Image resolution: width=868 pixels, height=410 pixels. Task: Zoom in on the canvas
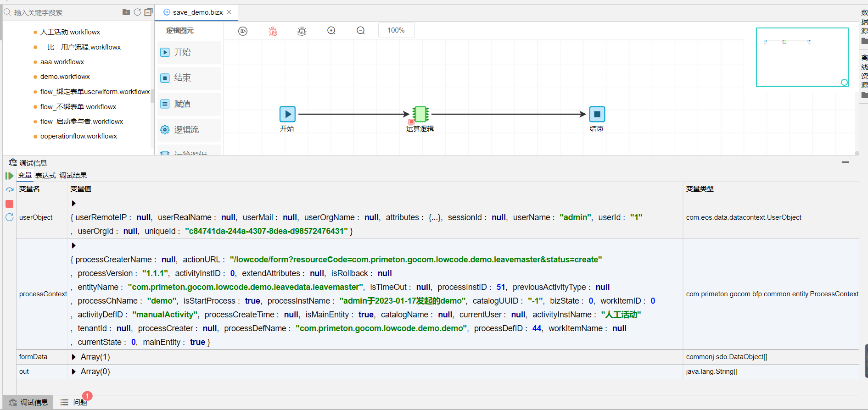331,31
